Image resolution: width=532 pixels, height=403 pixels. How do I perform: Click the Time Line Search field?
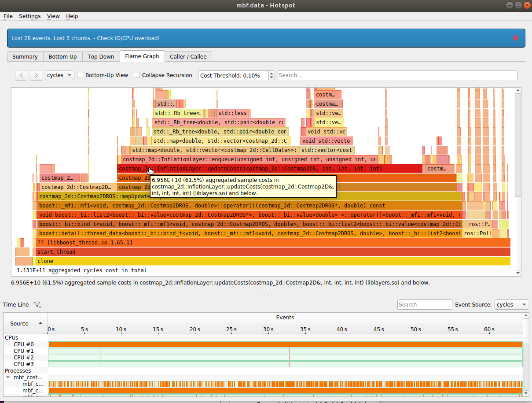[425, 304]
